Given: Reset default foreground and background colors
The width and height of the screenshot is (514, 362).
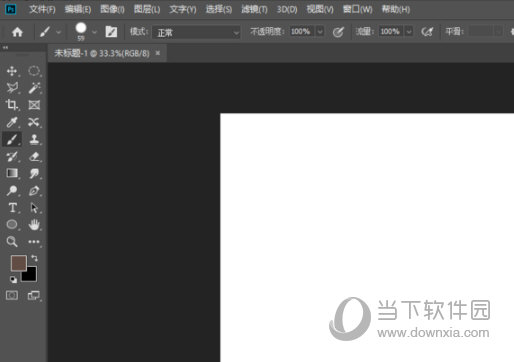Looking at the screenshot, I should (13, 279).
